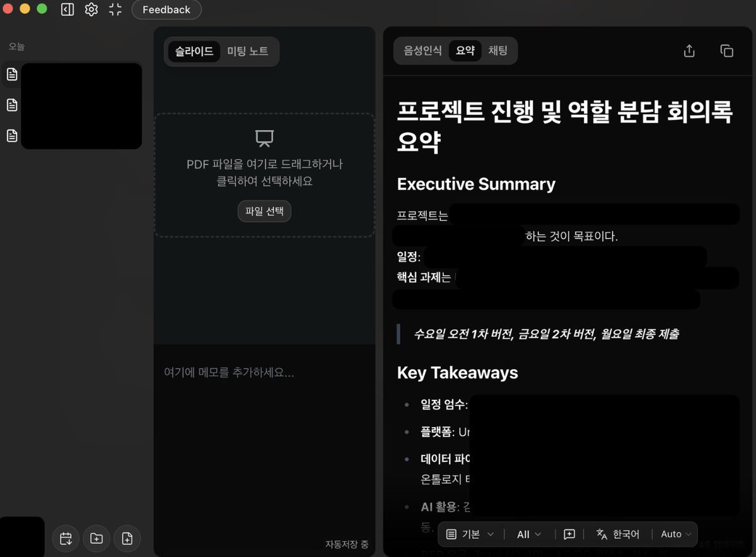Click the 자동저장 중 status text
Viewport: 756px width, 557px height.
click(347, 544)
